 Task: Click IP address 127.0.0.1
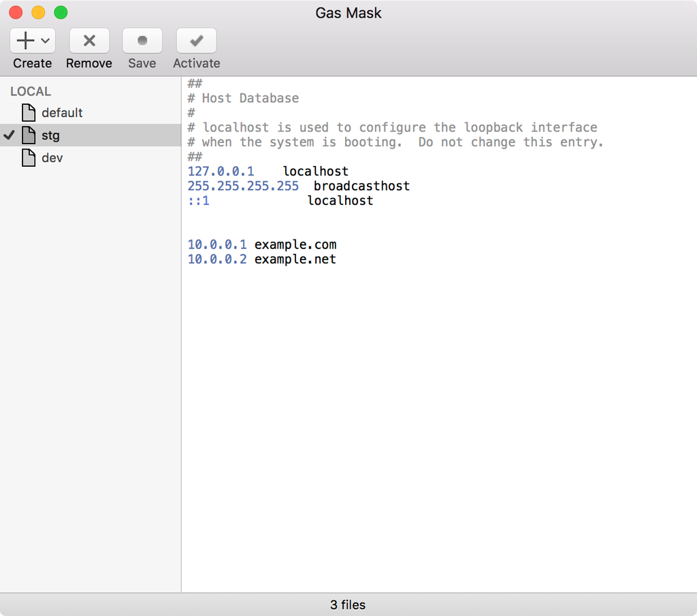pos(221,172)
